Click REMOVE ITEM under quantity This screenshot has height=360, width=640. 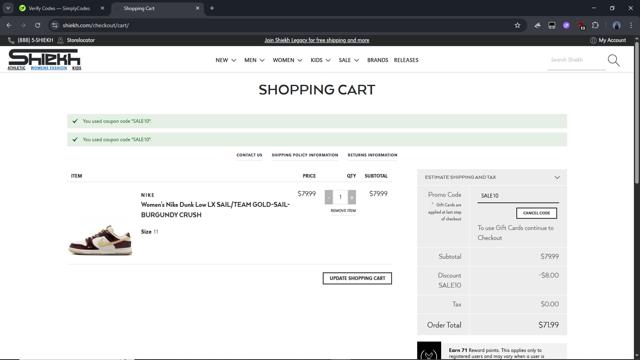coord(343,211)
